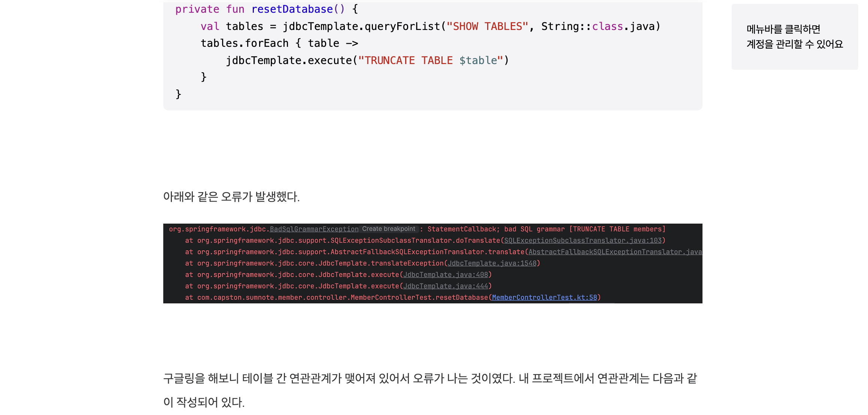Click the "아래와 같은 오류가 발생했다." paragraph
This screenshot has width=868, height=415.
pos(231,197)
